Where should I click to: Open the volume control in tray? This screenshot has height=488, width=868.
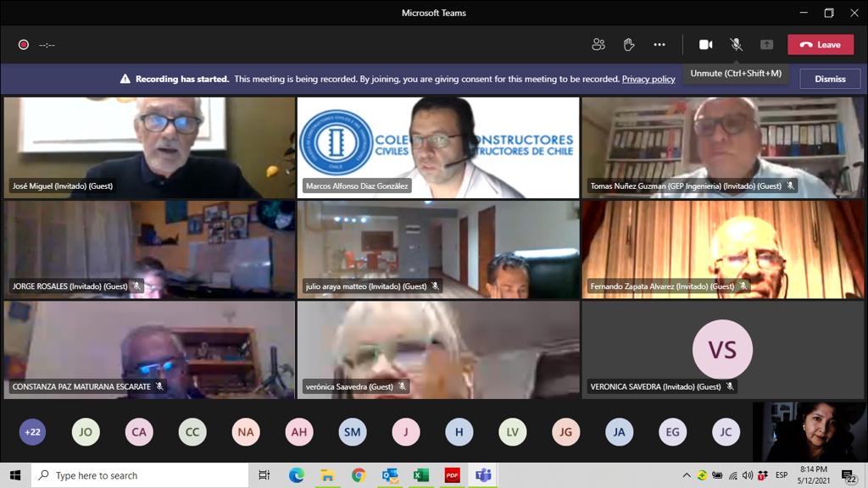(x=748, y=475)
